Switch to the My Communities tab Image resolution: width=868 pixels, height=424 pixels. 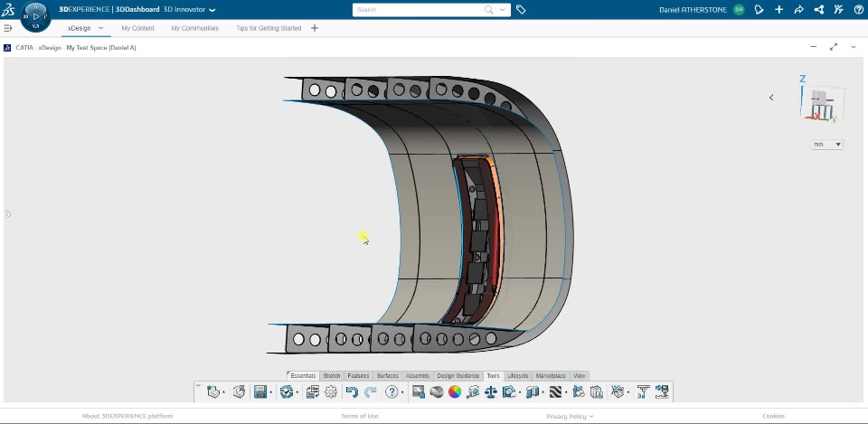[195, 28]
